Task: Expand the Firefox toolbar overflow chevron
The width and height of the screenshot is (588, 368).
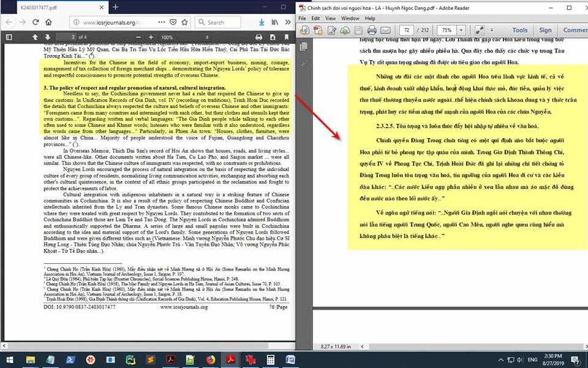Action: 288,22
